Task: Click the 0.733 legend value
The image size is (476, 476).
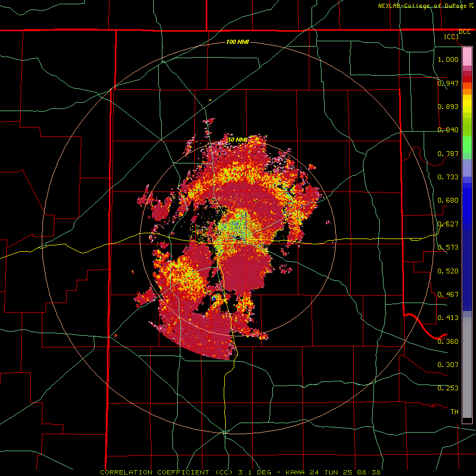Action: pyautogui.click(x=448, y=177)
